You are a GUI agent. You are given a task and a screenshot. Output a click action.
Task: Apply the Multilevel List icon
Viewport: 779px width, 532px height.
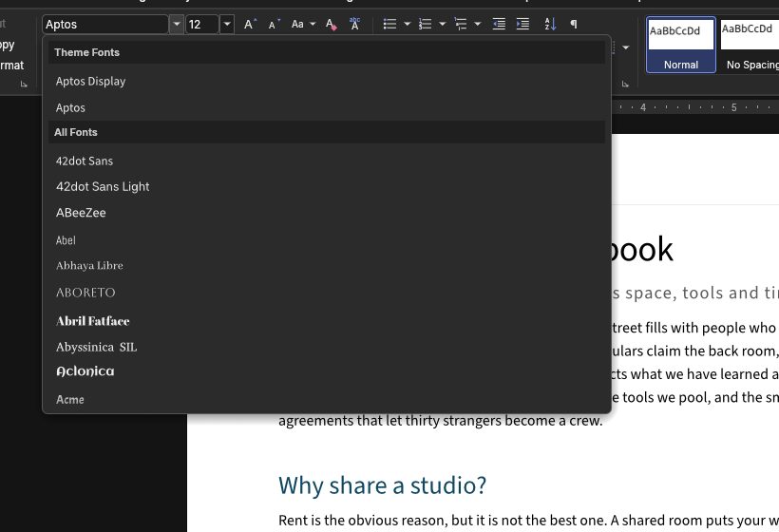461,24
